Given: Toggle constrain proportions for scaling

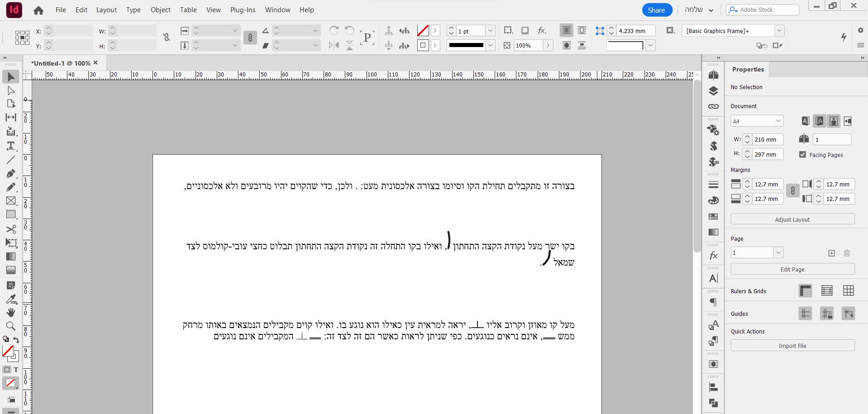Looking at the screenshot, I should click(250, 38).
